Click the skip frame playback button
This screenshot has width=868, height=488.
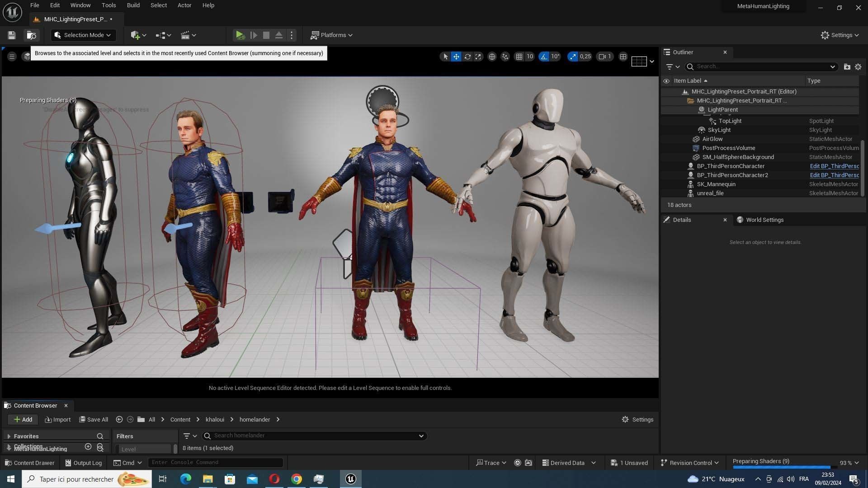pos(254,35)
